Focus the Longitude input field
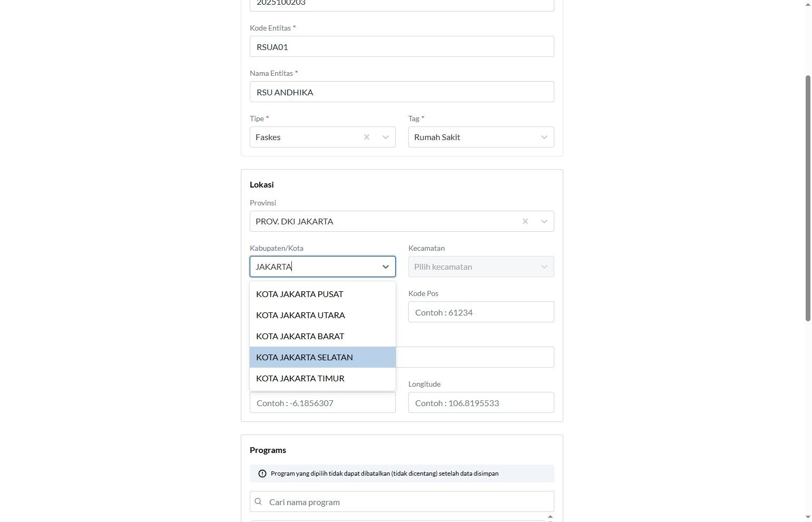812x522 pixels. coord(481,402)
